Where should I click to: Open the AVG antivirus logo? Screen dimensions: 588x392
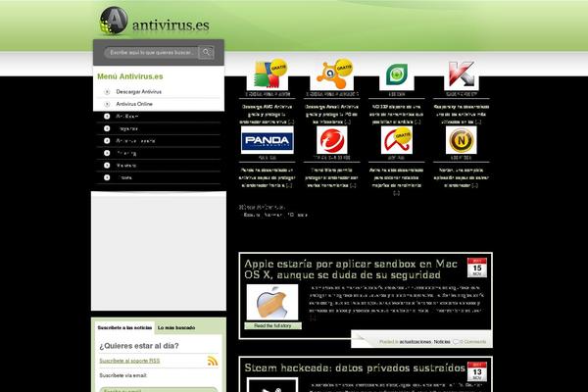tap(268, 73)
